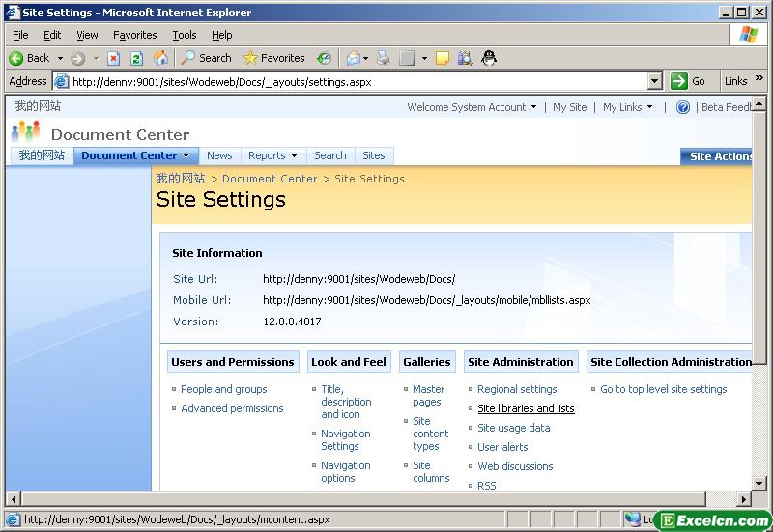Screen dimensions: 773x532
Task: Click the Edit page toolbar icon
Action: click(407, 58)
